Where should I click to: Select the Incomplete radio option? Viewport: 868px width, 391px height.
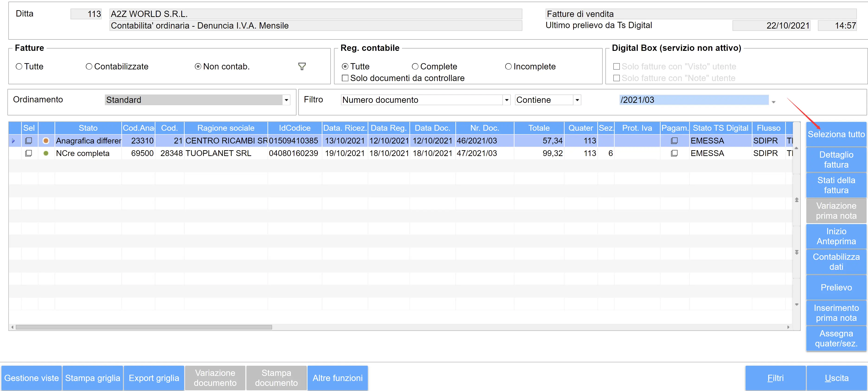pyautogui.click(x=508, y=66)
